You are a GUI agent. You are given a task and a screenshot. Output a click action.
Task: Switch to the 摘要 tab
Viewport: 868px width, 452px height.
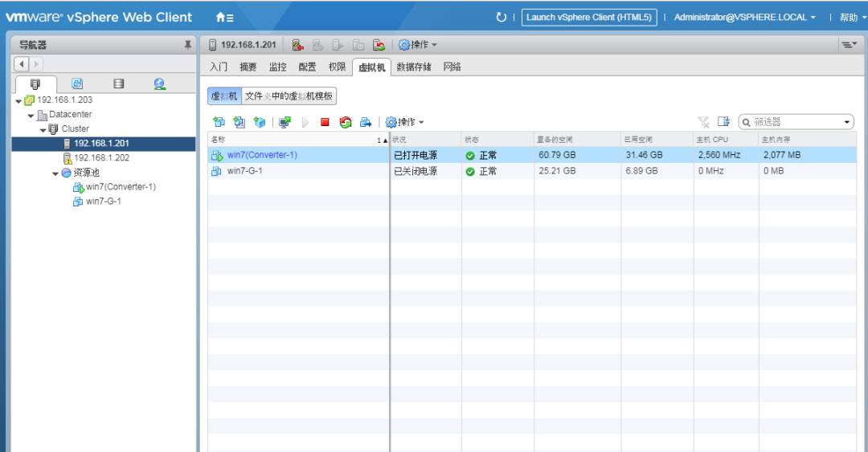coord(248,67)
